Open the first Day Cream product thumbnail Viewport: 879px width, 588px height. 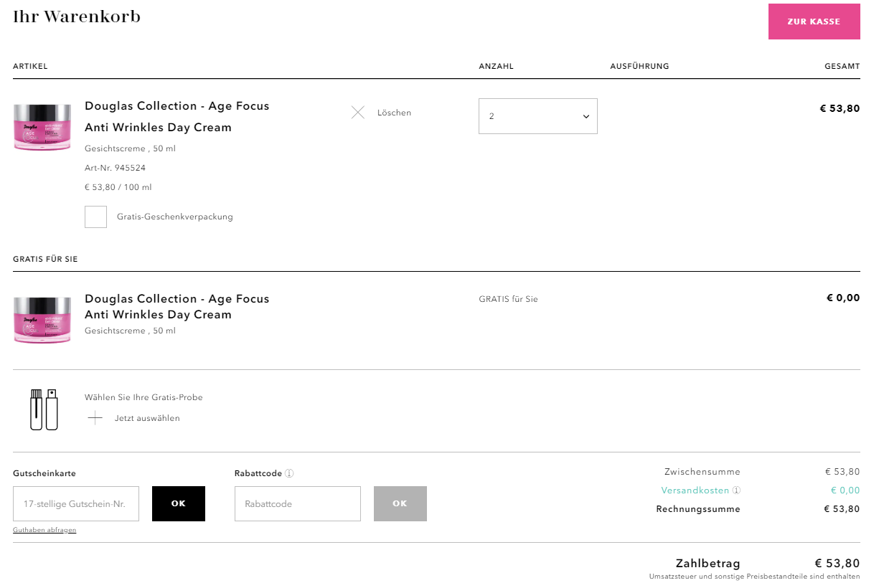pos(42,127)
